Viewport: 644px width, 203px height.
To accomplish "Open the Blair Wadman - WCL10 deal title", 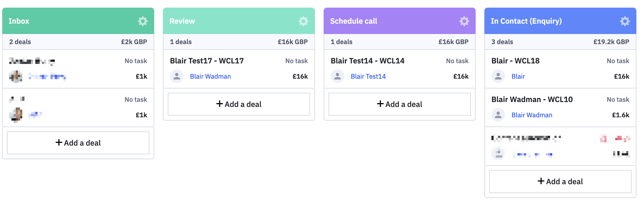I will pyautogui.click(x=532, y=99).
